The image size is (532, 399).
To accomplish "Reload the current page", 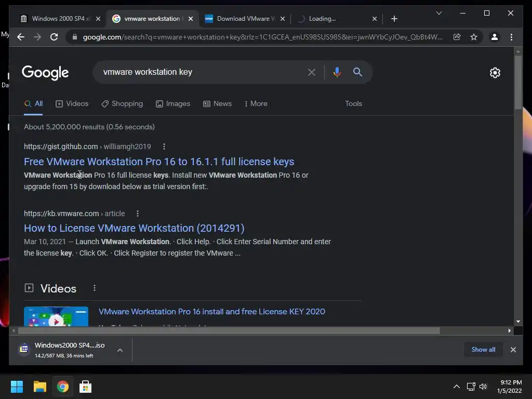I will pos(54,37).
